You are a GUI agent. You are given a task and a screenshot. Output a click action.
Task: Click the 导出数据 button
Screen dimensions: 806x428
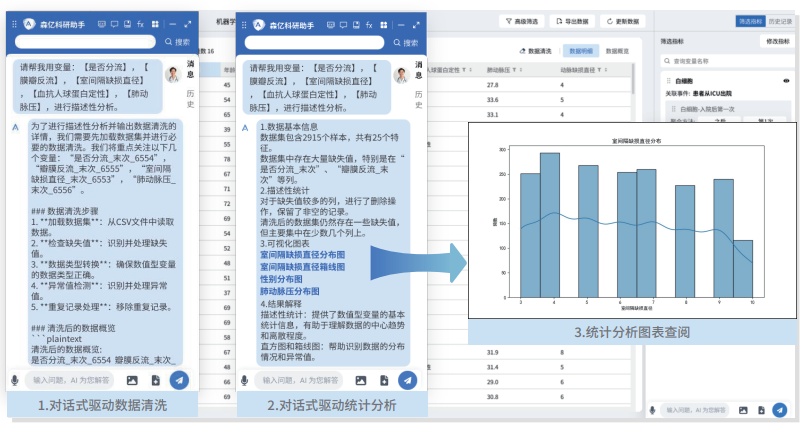coord(572,21)
